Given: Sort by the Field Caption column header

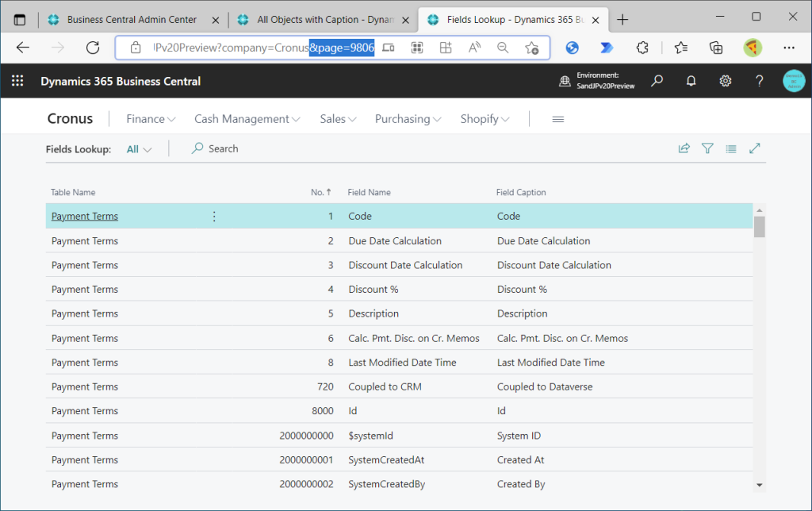Looking at the screenshot, I should coord(521,192).
